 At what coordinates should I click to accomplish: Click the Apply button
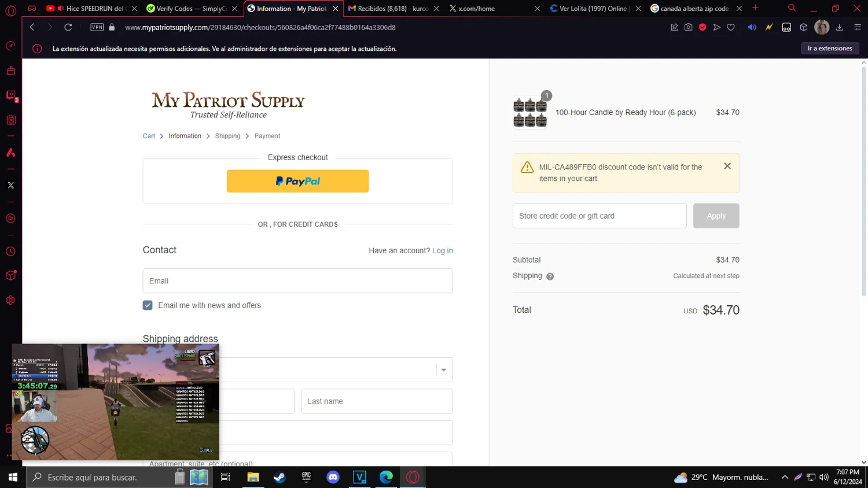[716, 216]
